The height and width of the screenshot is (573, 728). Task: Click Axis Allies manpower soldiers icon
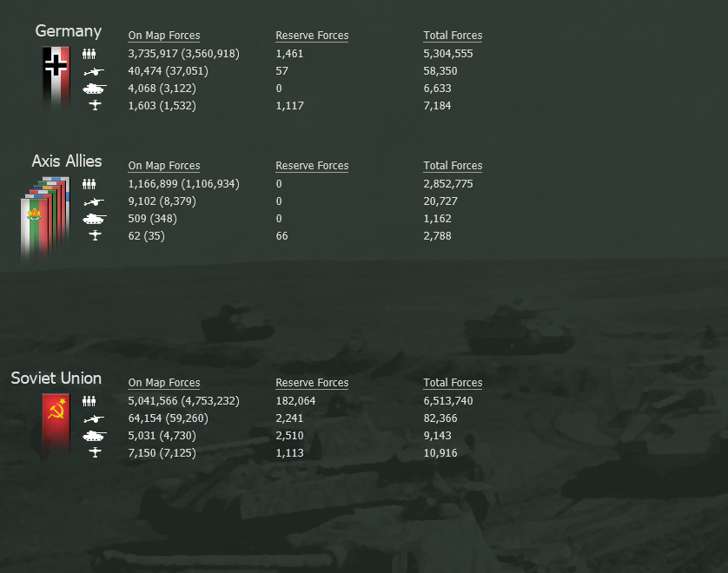89,184
